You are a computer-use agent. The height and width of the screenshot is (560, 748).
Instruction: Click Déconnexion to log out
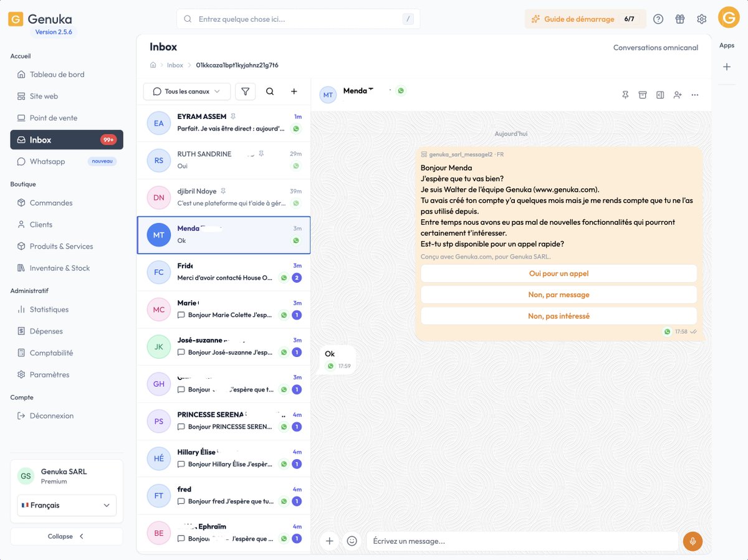(67, 415)
